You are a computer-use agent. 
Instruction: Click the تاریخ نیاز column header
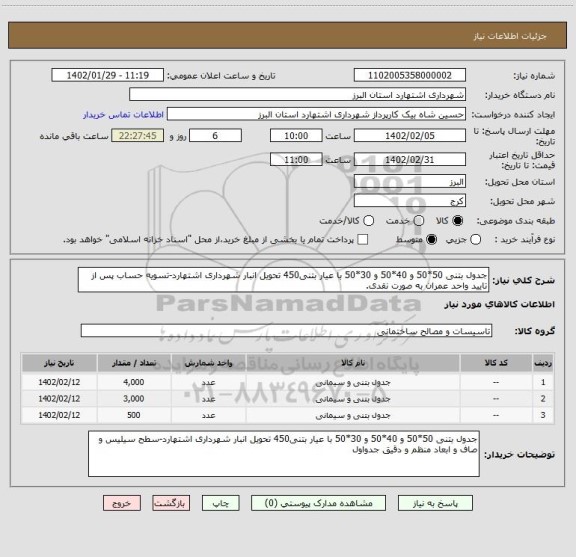click(59, 363)
